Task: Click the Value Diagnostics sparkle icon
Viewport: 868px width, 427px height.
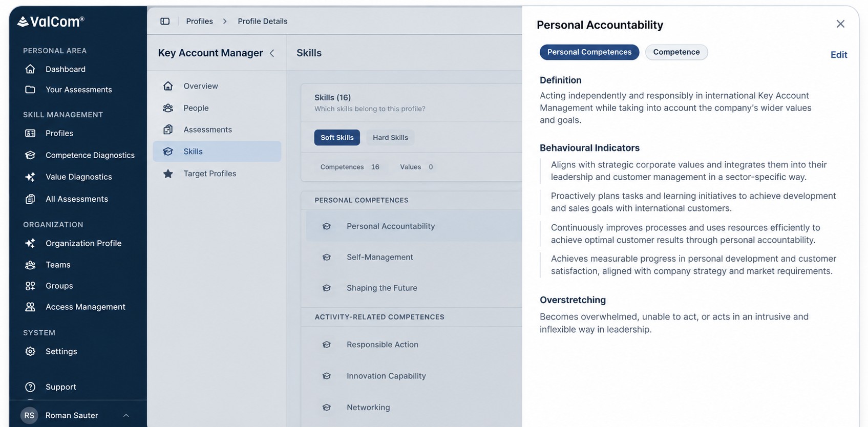Action: [x=30, y=177]
